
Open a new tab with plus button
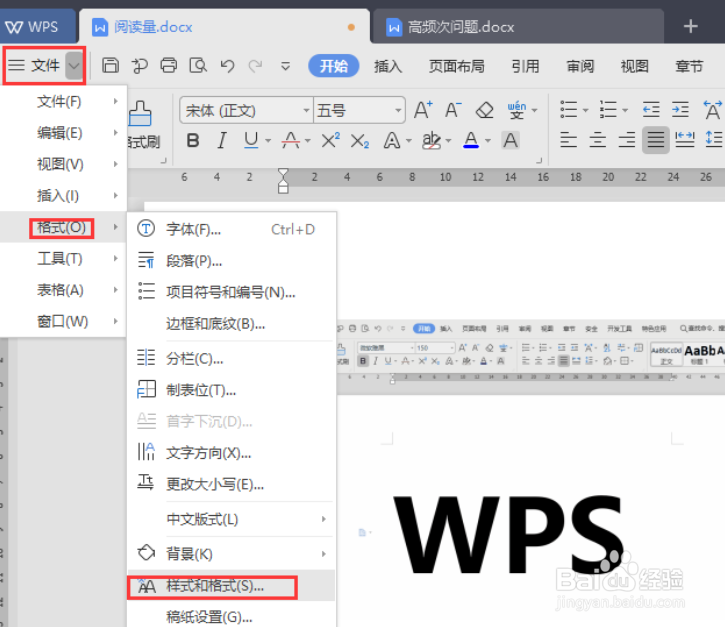tap(690, 26)
